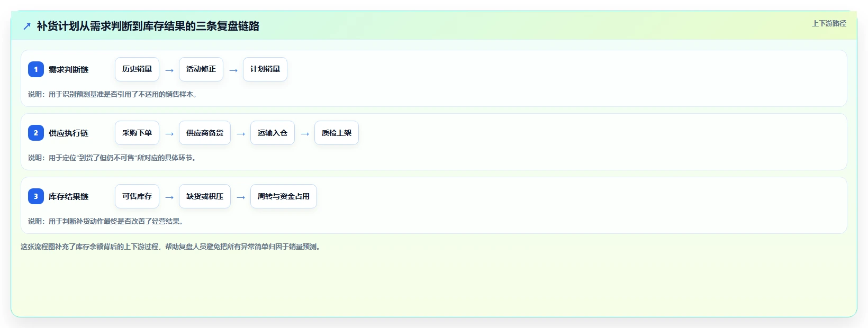Click the footer text starting 这张流程图补充了
Screen dimensions: 868x328
(171, 247)
